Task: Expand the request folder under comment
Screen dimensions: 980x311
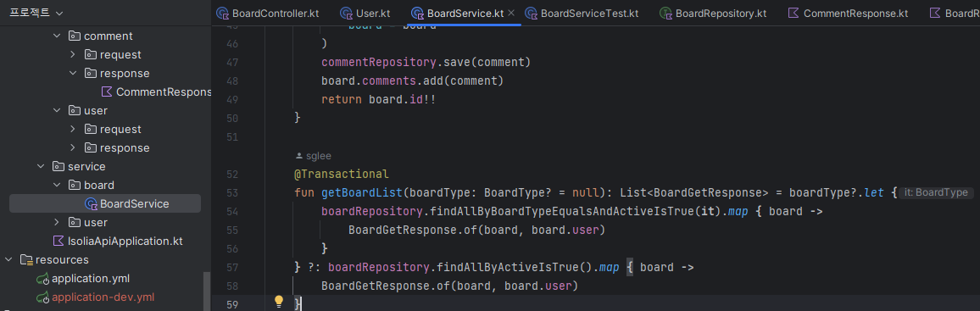Action: [73, 55]
